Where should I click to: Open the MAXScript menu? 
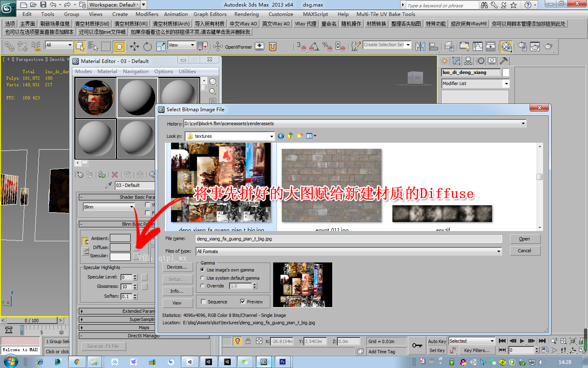point(315,14)
